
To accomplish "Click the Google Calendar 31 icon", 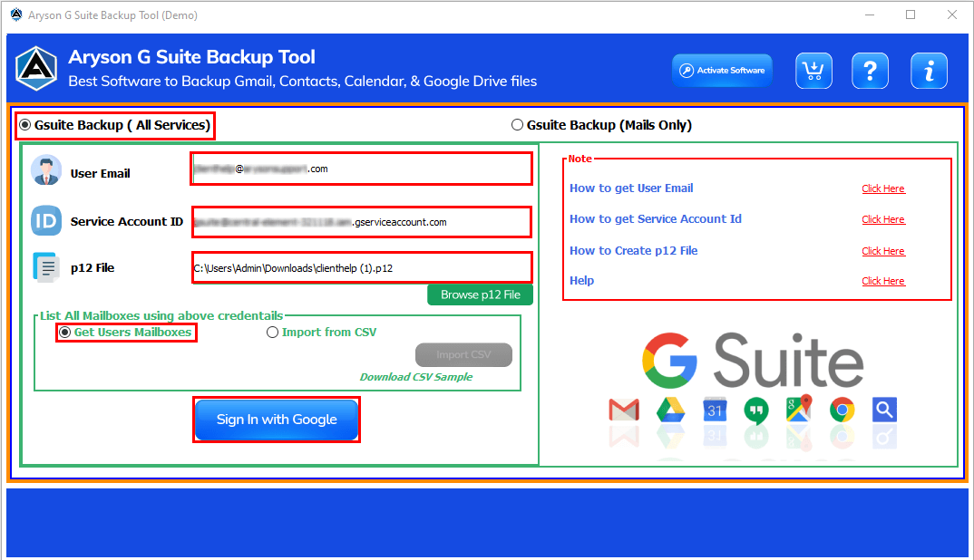I will (715, 410).
